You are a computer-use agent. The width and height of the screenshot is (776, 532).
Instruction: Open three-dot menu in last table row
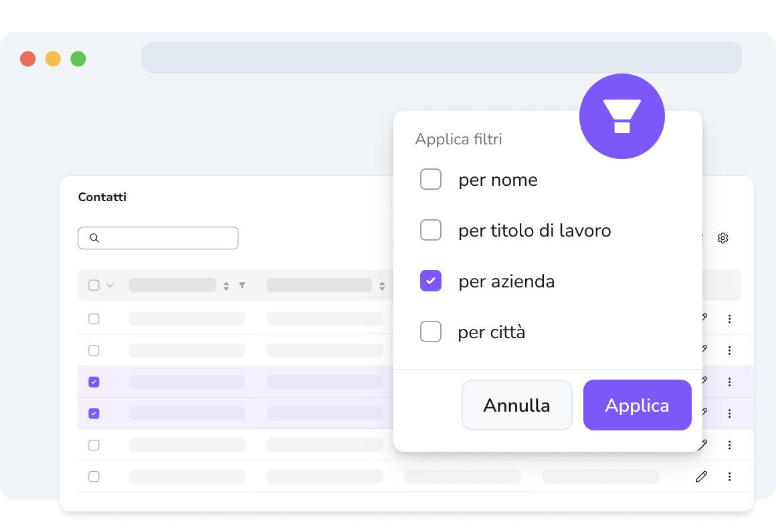pyautogui.click(x=729, y=477)
